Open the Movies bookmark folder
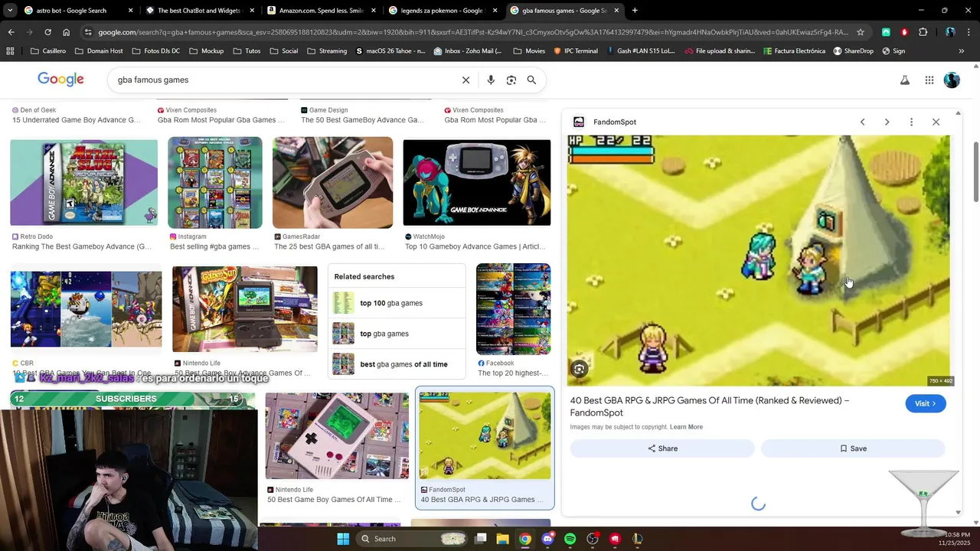Image resolution: width=980 pixels, height=551 pixels. click(528, 51)
